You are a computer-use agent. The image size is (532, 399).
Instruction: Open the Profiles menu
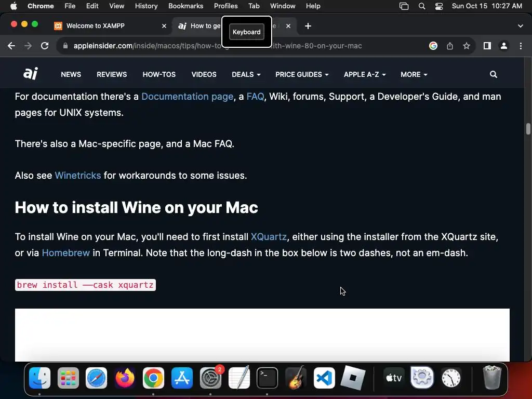pos(225,6)
